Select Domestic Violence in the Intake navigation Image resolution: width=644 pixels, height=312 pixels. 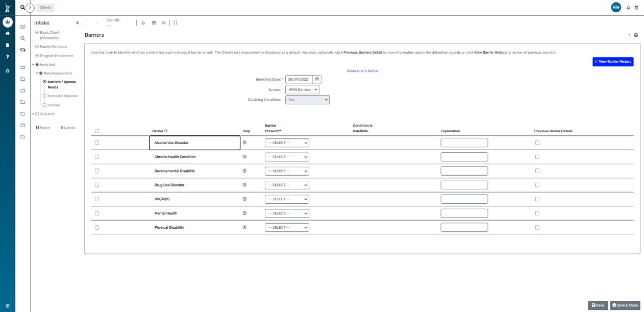62,95
